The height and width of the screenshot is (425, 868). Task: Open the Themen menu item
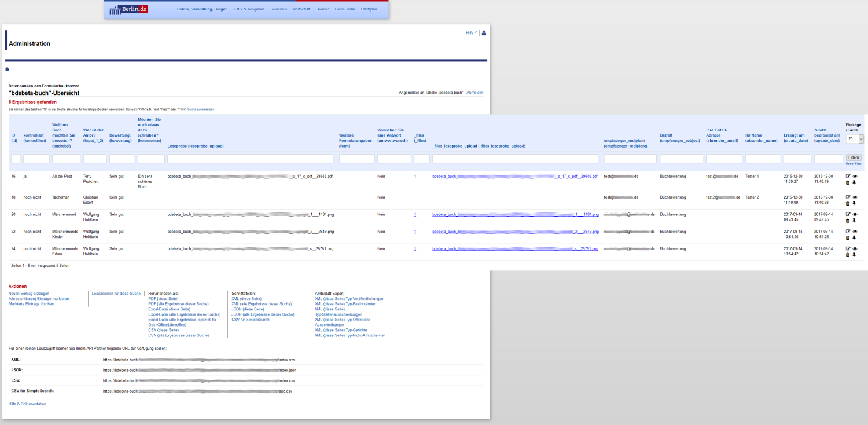(x=322, y=9)
